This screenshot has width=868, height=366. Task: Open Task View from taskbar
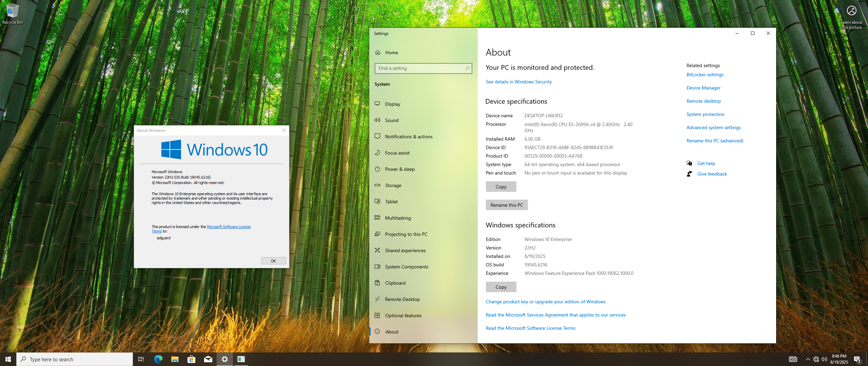(141, 359)
